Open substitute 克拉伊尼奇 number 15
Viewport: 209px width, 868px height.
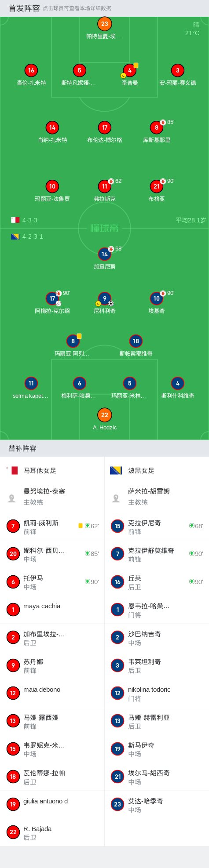[157, 526]
